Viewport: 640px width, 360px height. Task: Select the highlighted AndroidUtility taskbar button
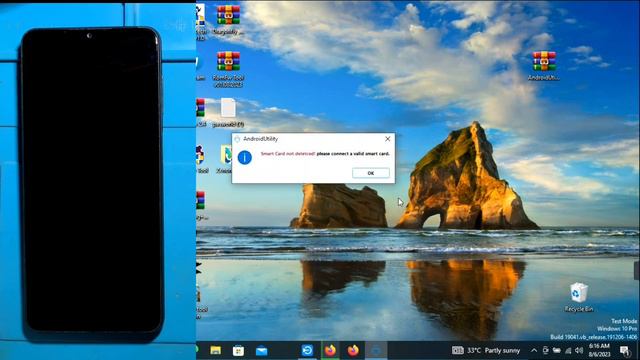pos(376,350)
